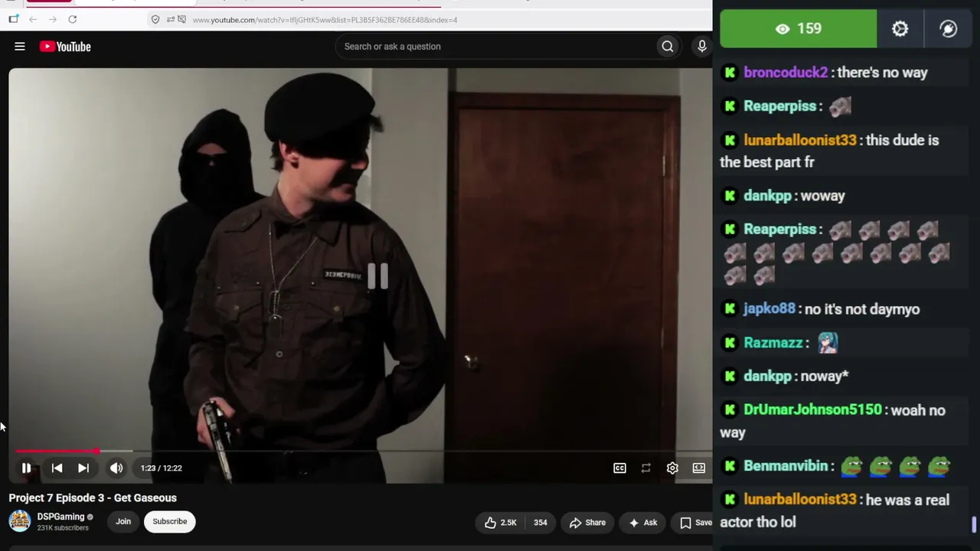Click message text 'no it's not daymyo'
The height and width of the screenshot is (551, 980).
point(862,309)
